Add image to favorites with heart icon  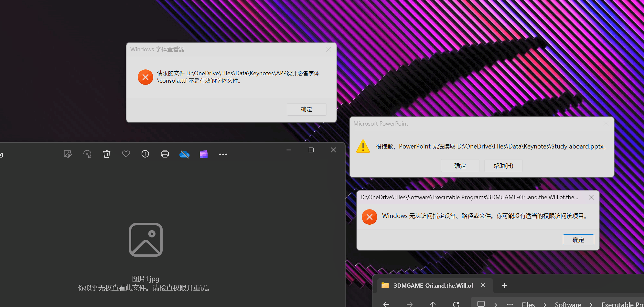[126, 154]
